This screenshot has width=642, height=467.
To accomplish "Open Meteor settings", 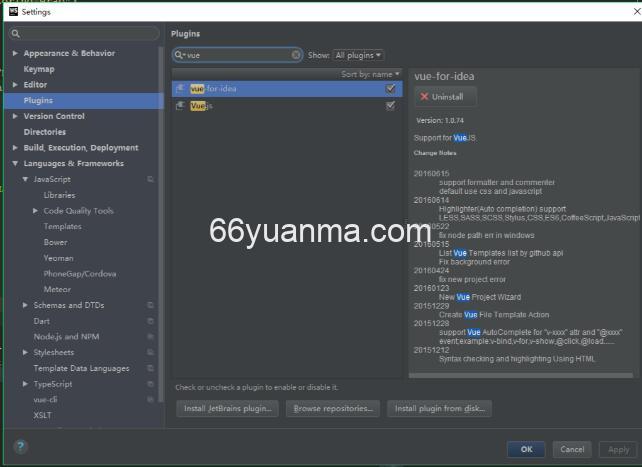I will [57, 289].
